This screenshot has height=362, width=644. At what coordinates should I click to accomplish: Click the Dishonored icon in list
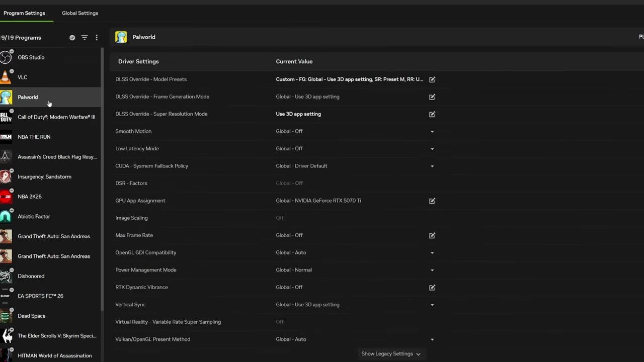pos(6,276)
